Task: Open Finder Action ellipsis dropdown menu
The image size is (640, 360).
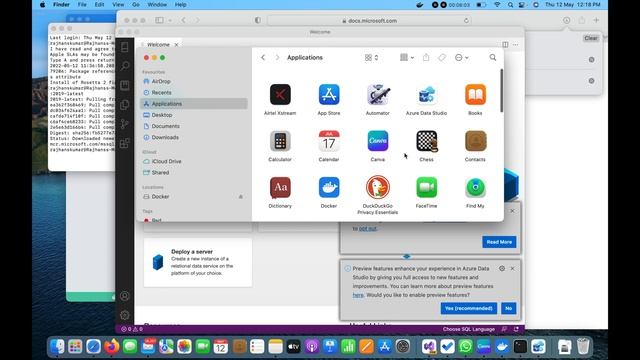Action: tap(462, 58)
